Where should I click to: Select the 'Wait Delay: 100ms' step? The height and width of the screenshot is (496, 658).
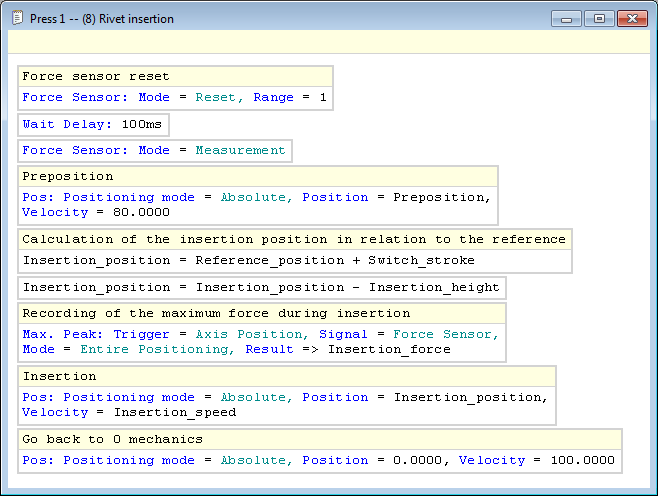tap(93, 125)
